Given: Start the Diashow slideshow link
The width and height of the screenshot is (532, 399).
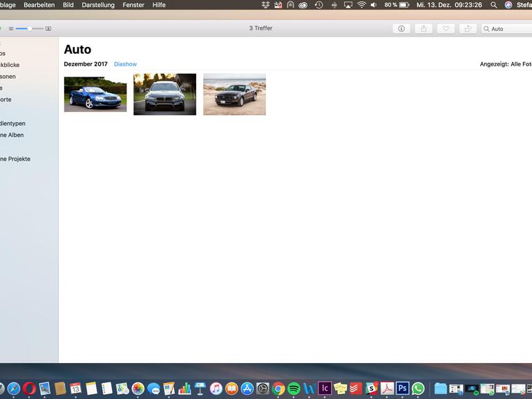Looking at the screenshot, I should 125,64.
